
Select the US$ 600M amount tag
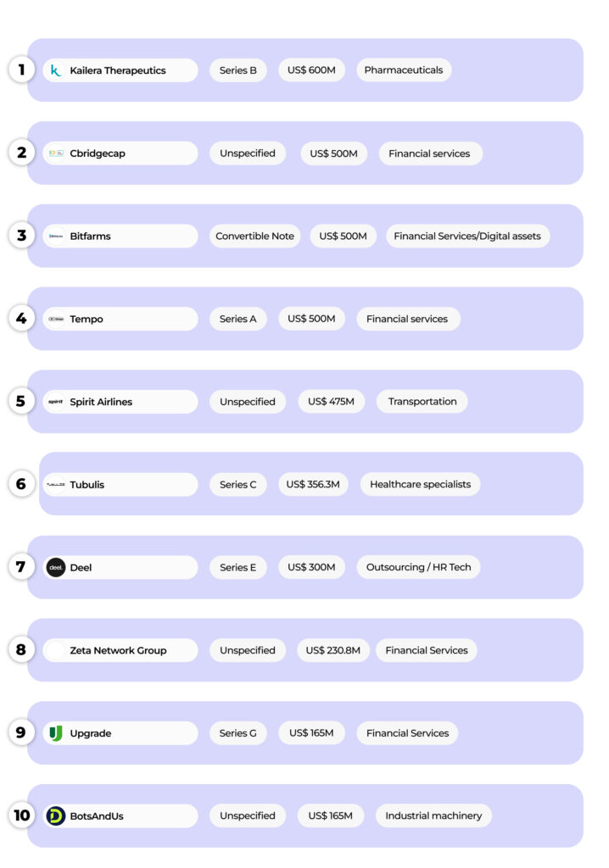[311, 70]
